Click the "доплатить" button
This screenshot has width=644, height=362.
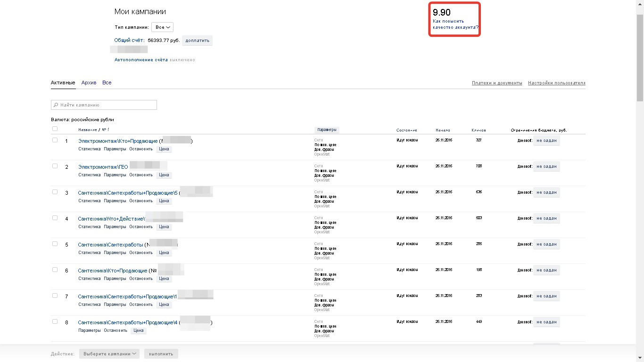(198, 41)
